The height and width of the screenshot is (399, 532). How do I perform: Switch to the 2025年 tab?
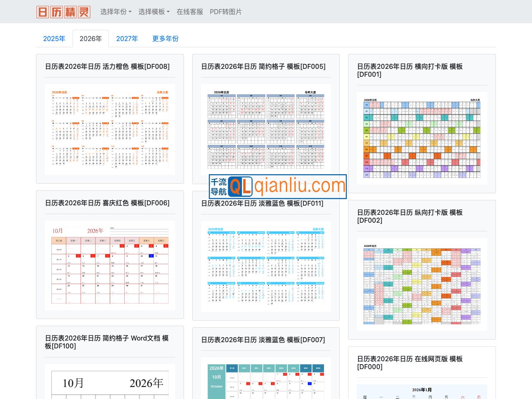54,39
